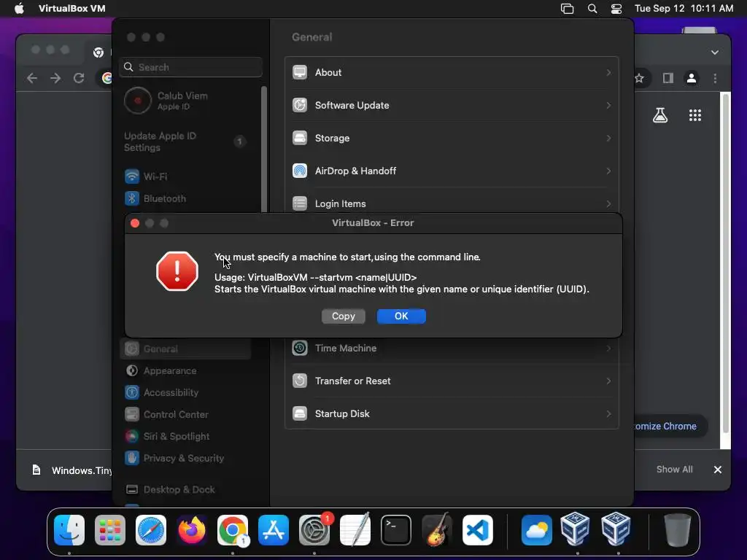Image resolution: width=747 pixels, height=560 pixels.
Task: Bookmark the page with Chrome's star
Action: click(639, 78)
